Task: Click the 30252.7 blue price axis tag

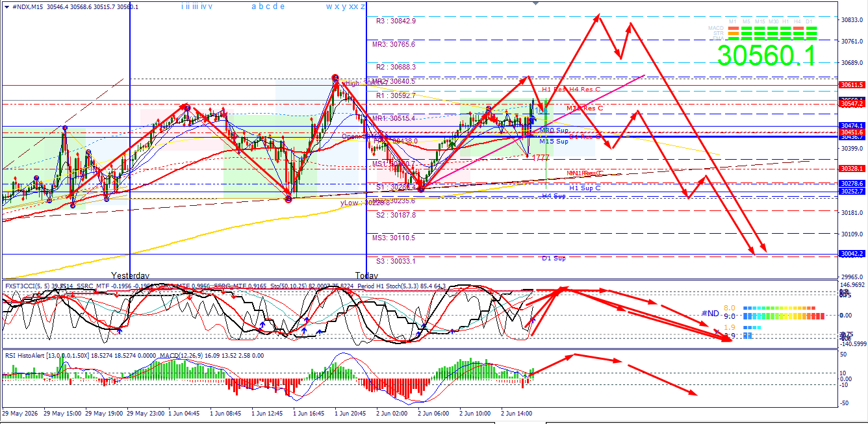Action: [x=851, y=192]
